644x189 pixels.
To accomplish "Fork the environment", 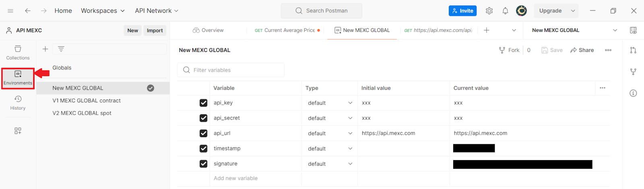I will coord(509,50).
